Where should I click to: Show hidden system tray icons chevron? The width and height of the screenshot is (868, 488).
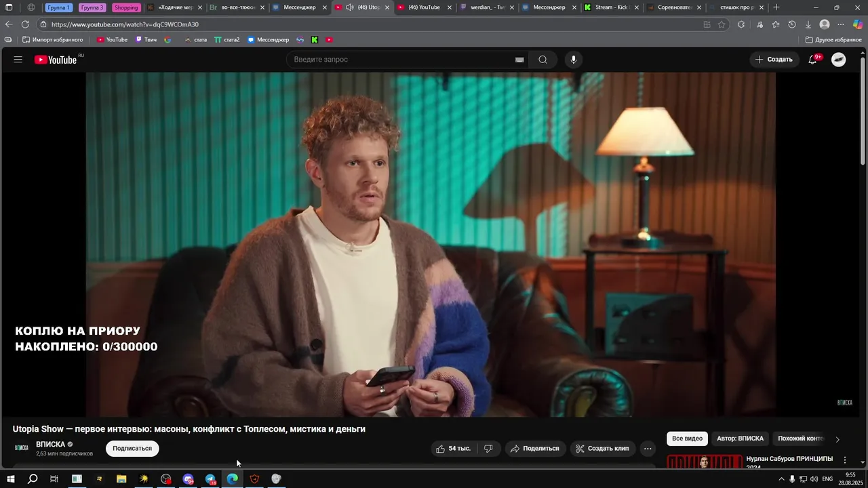pyautogui.click(x=781, y=479)
